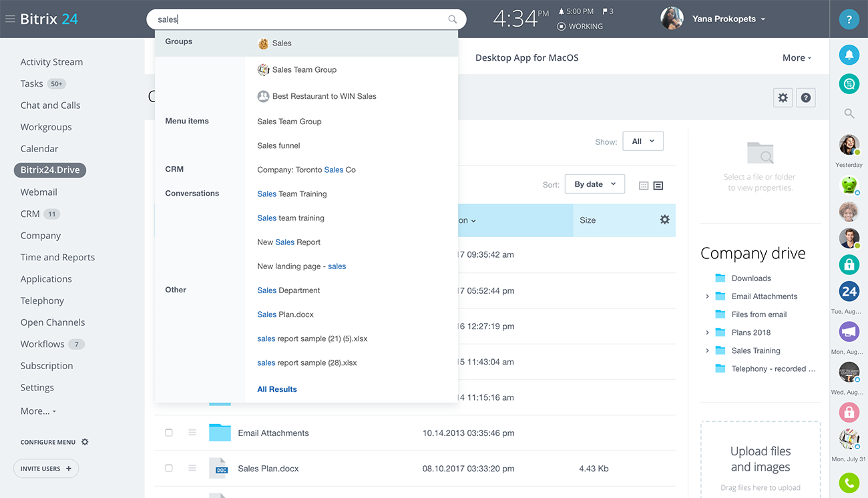Screen dimensions: 868x498
Task: Click the working status icon in header
Action: (561, 27)
